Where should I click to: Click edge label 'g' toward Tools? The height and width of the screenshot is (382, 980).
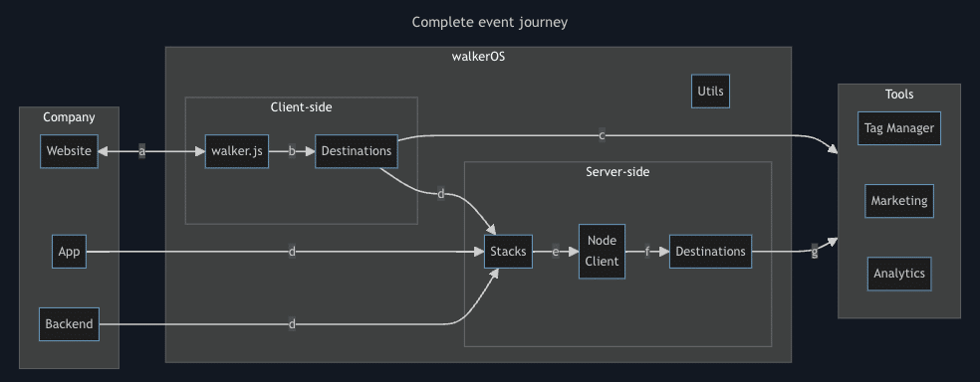click(x=814, y=252)
